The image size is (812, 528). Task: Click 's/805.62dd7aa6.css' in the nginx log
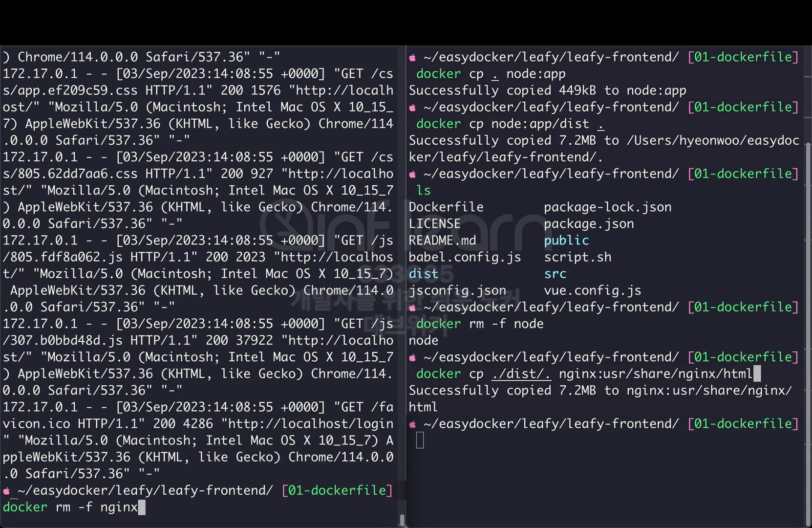tap(70, 174)
